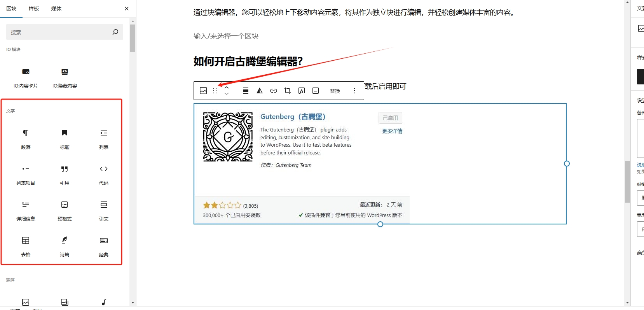The width and height of the screenshot is (644, 310).
Task: Add a 引文 pullquote block
Action: 103,211
